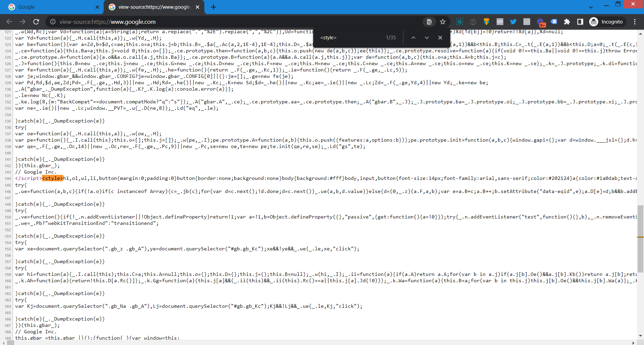Viewport: 644px width, 345px height.
Task: Open the blue tag extension icon
Action: (x=554, y=22)
